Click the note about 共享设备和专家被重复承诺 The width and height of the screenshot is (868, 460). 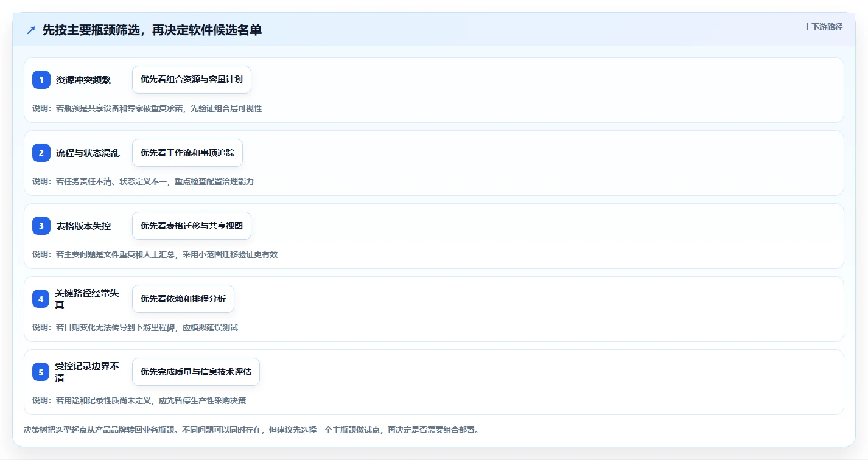click(x=147, y=108)
